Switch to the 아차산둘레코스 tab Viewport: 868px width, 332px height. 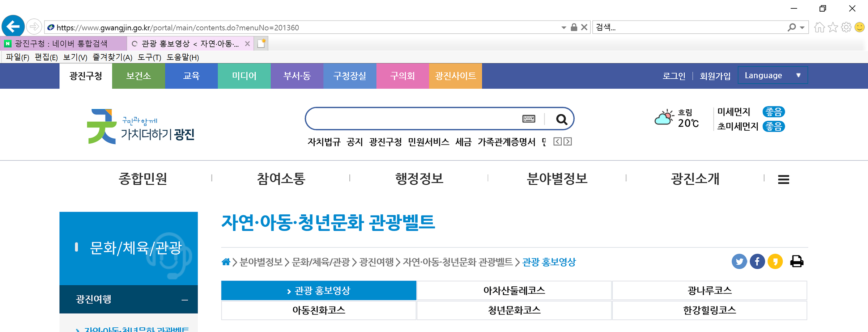514,290
